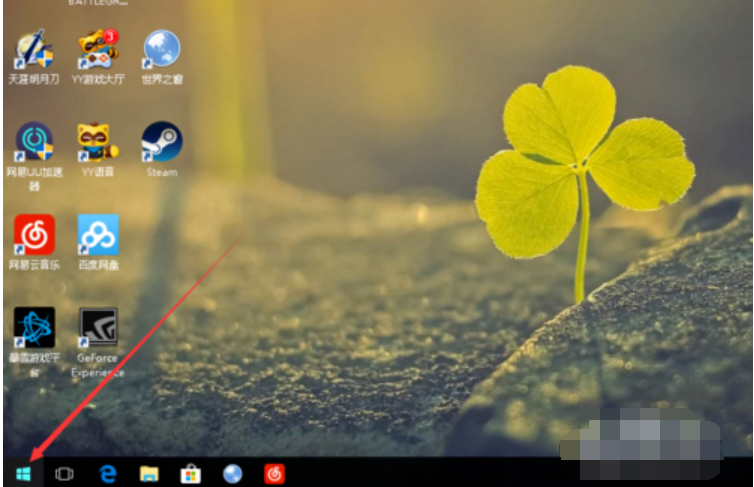Click the Task View taskbar icon
Screen dimensions: 754x487
pyautogui.click(x=65, y=473)
